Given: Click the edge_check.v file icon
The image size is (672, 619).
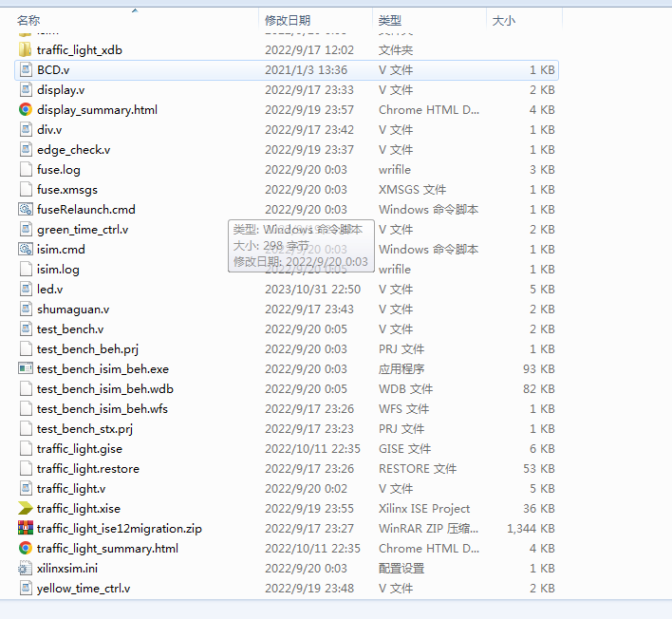Looking at the screenshot, I should pos(26,149).
